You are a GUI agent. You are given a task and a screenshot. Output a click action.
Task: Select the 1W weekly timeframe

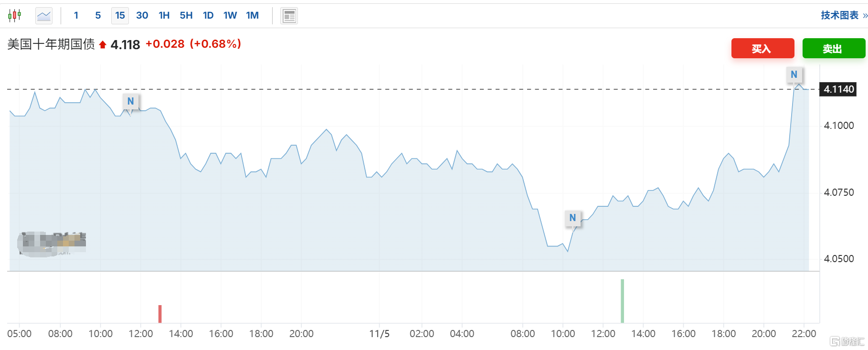[230, 16]
